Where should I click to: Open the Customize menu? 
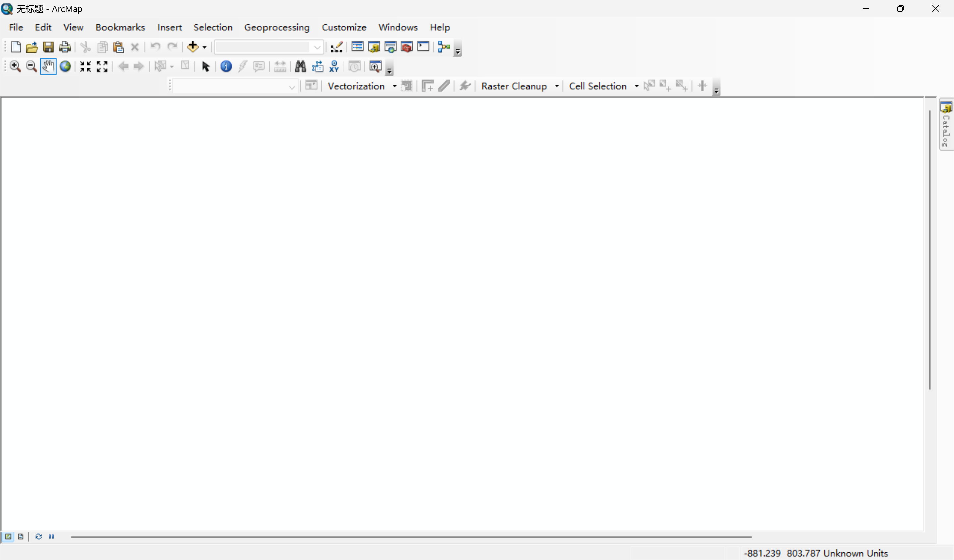coord(344,27)
